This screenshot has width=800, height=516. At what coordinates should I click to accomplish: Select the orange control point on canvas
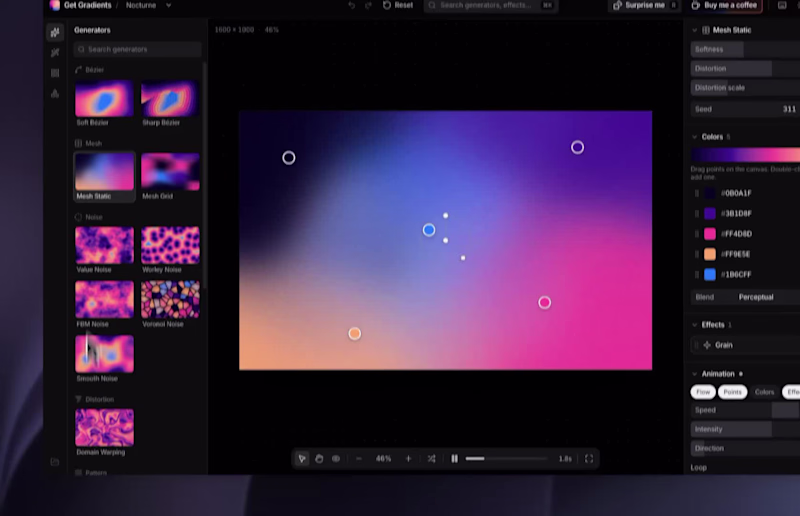point(355,334)
